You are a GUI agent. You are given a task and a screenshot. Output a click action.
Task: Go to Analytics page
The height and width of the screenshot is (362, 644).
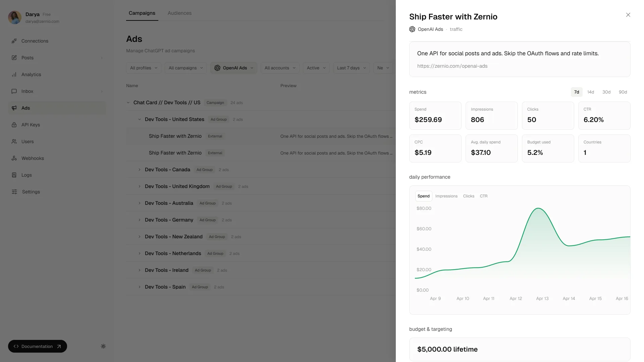(57, 74)
